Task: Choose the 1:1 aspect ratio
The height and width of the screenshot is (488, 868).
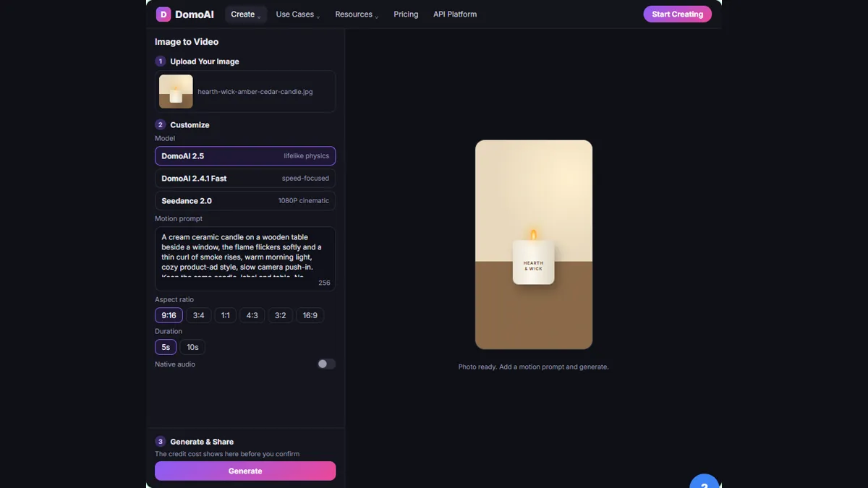Action: pos(225,315)
